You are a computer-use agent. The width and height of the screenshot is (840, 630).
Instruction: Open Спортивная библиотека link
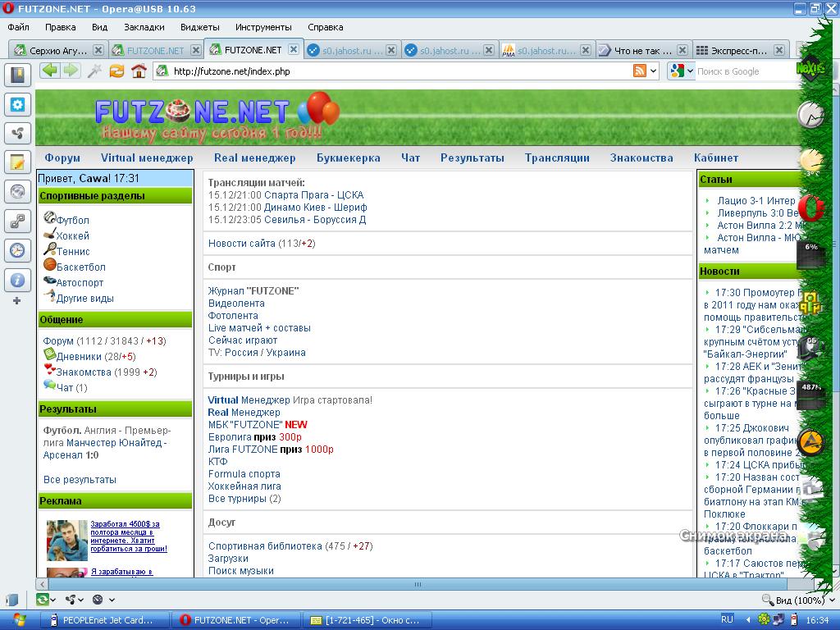[265, 546]
